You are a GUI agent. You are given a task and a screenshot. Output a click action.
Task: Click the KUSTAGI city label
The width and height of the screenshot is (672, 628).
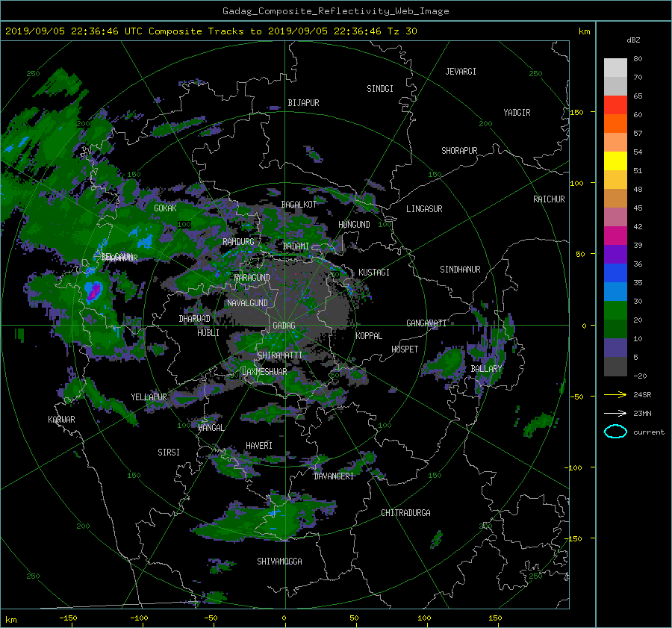coord(374,273)
